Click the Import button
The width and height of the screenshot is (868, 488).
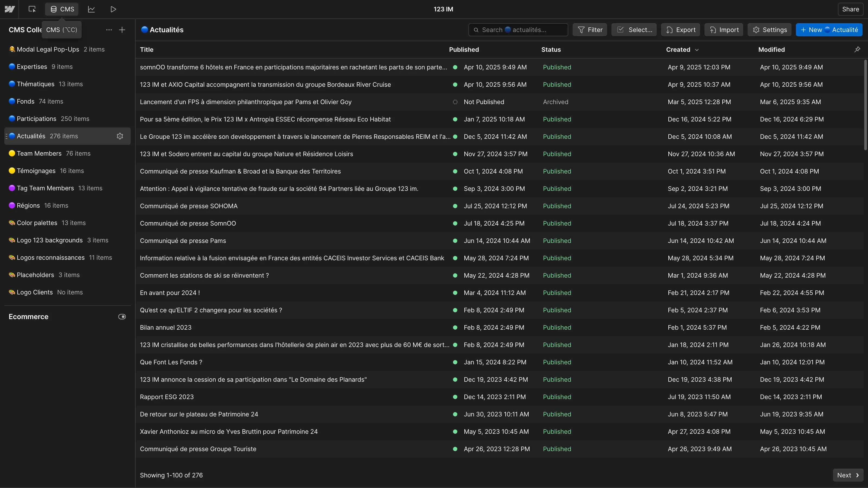(723, 30)
